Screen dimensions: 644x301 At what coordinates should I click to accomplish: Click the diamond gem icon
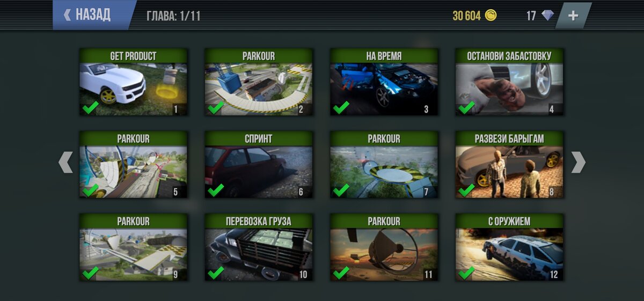547,16
